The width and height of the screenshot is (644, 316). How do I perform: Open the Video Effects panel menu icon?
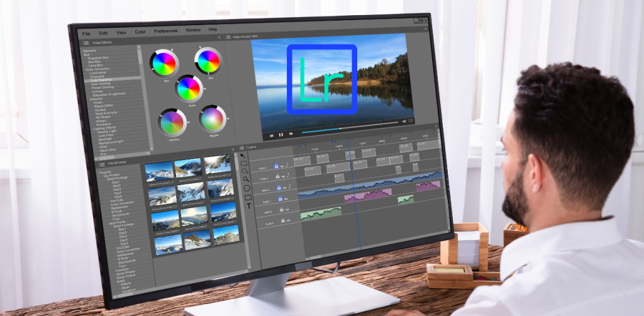click(86, 43)
